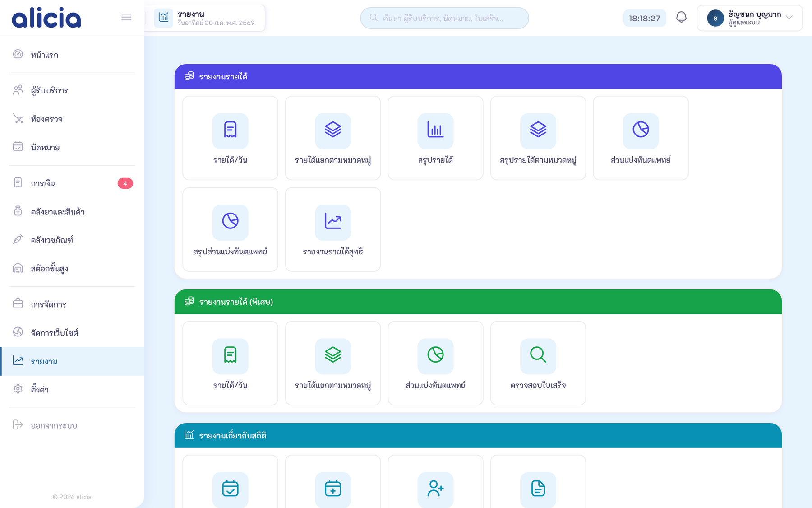
Task: Click the document icon under รายงานเกี่ยวกับสถิติ
Action: click(538, 489)
